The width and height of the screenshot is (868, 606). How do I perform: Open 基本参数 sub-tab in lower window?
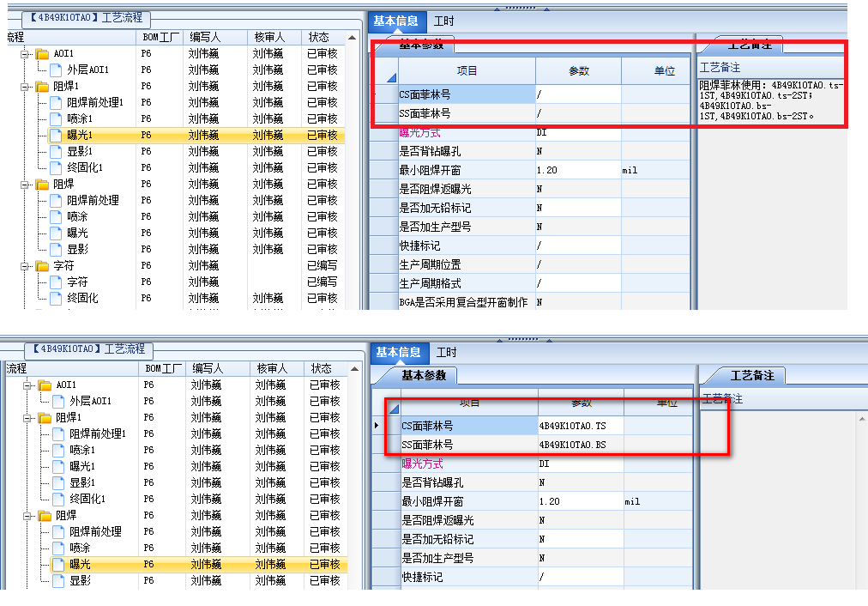click(424, 376)
